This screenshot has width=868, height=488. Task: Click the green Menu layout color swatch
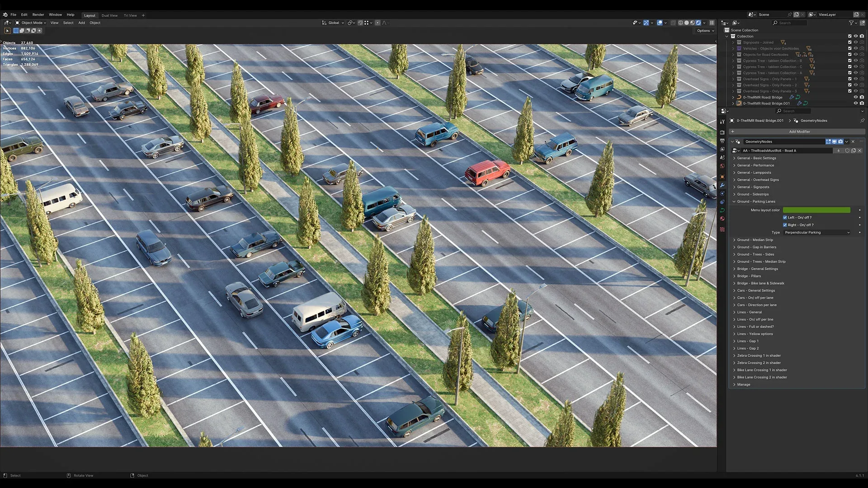(816, 210)
